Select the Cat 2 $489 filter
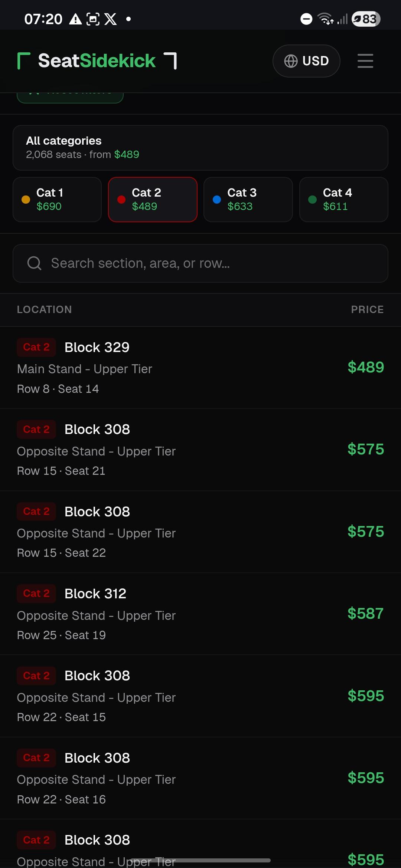 [x=153, y=200]
